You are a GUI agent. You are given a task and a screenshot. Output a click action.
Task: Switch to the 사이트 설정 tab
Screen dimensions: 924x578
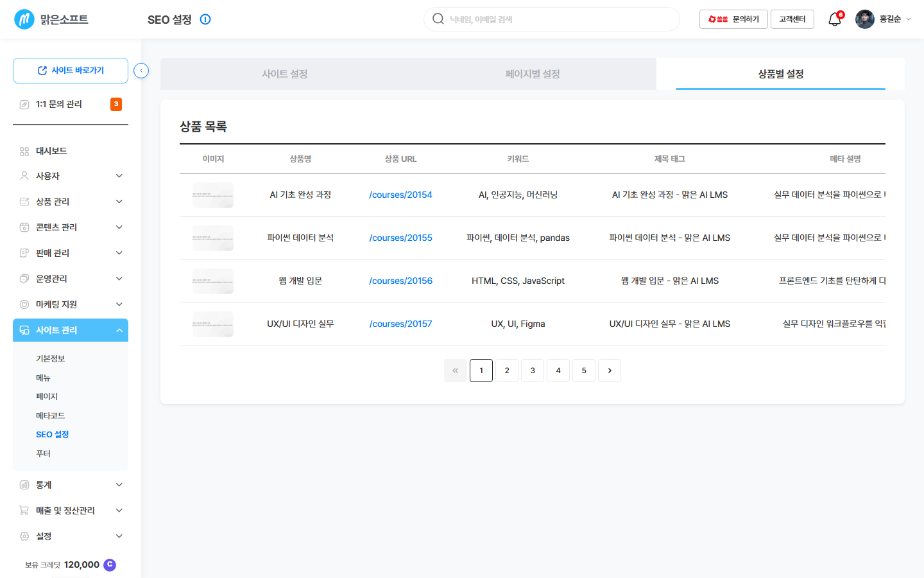click(x=284, y=74)
